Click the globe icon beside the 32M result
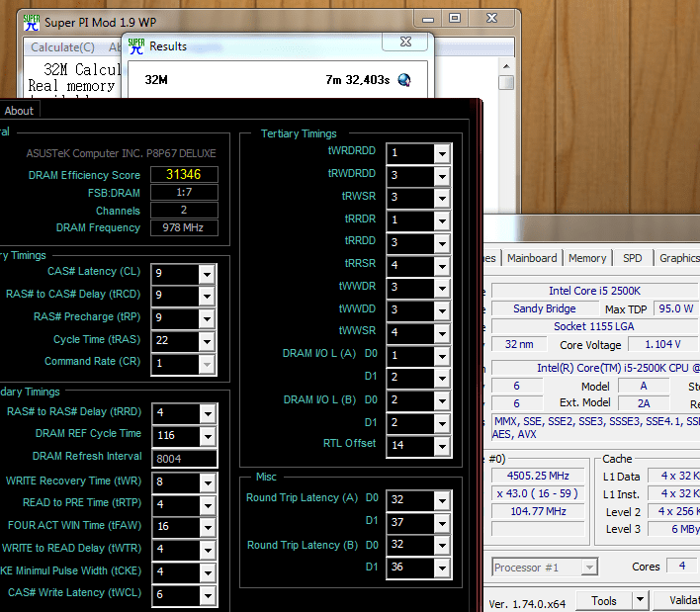The width and height of the screenshot is (700, 612). tap(404, 80)
